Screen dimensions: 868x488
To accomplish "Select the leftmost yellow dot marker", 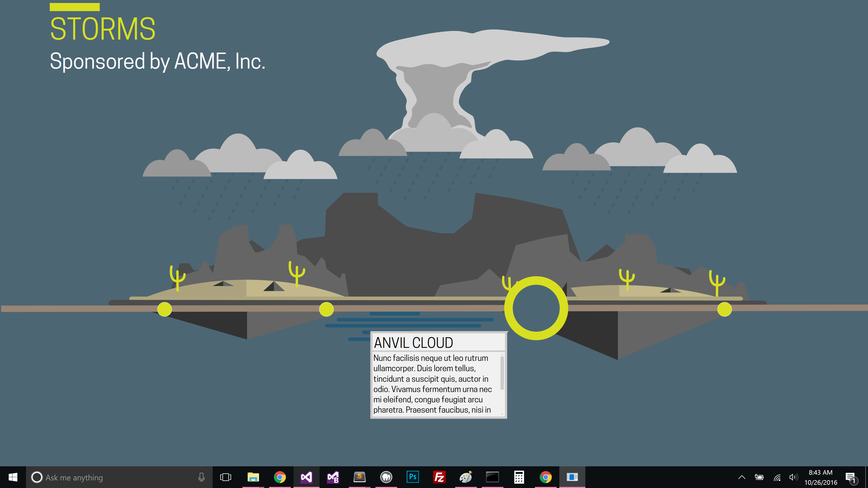I will point(164,309).
